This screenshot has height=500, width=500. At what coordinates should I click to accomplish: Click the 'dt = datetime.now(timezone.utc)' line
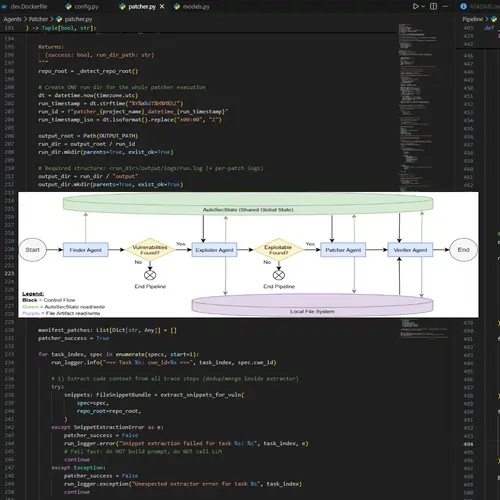(88, 95)
